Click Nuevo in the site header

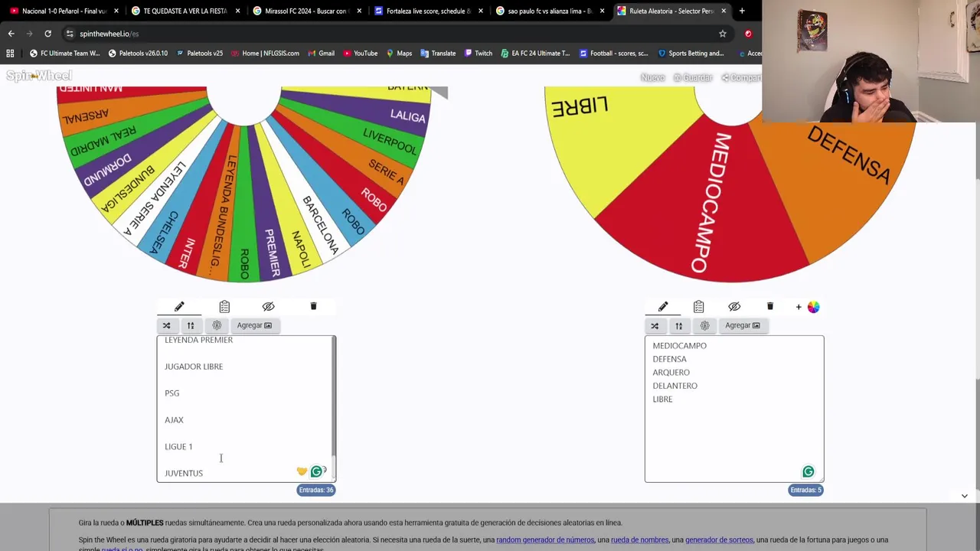point(652,77)
